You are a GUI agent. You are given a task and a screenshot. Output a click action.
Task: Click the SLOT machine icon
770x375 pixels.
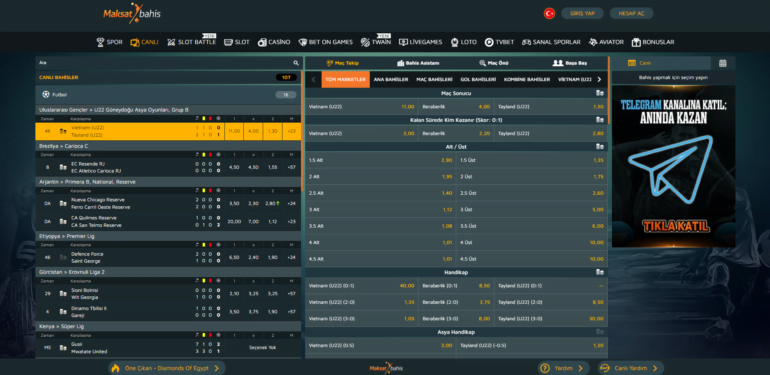click(228, 42)
